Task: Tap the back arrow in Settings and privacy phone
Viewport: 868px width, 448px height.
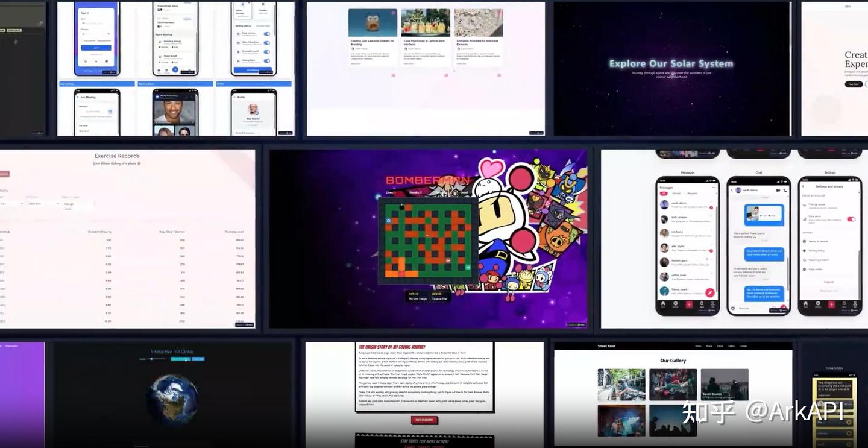Action: click(804, 186)
